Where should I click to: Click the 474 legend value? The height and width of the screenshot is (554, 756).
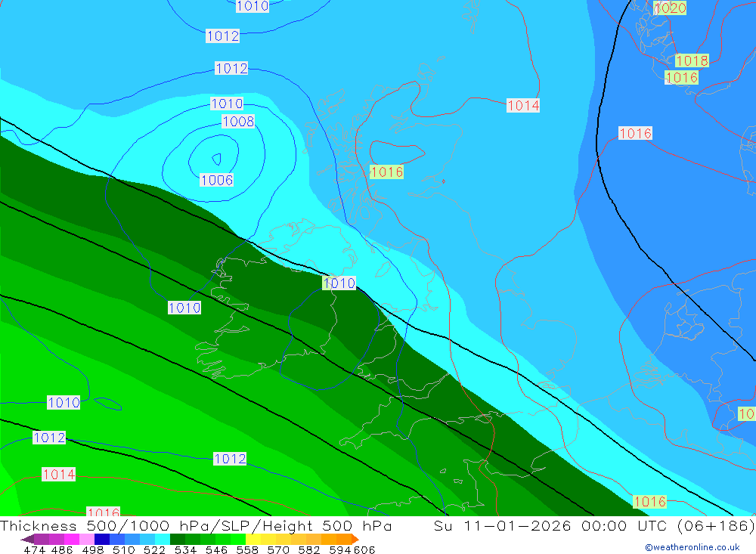[x=34, y=549]
